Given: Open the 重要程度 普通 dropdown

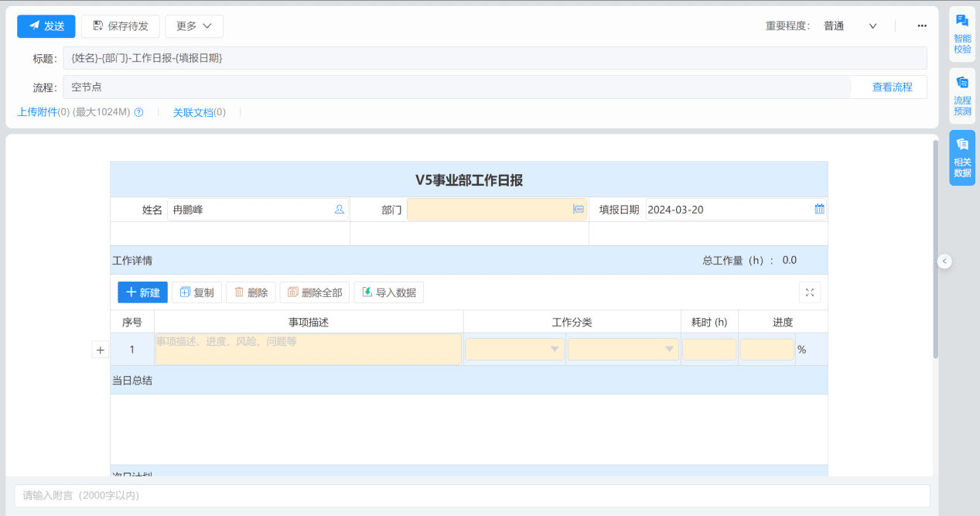Looking at the screenshot, I should pyautogui.click(x=849, y=26).
